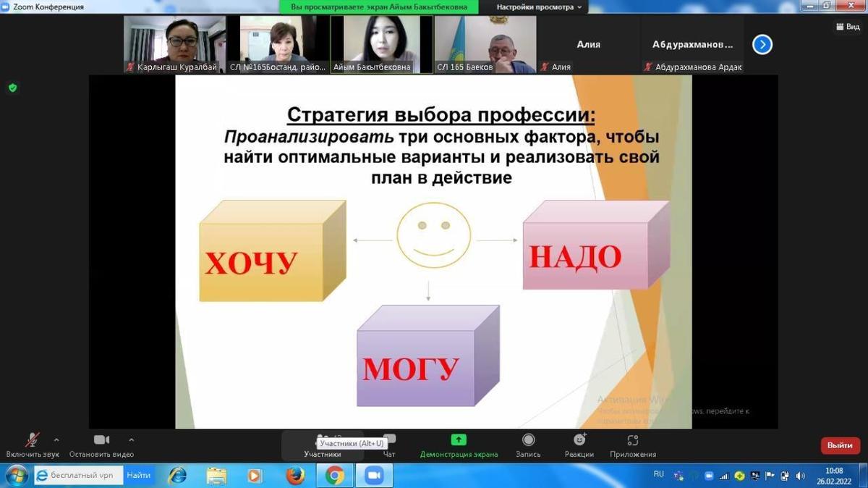
Task: Open the Приложения apps panel
Action: [x=633, y=445]
